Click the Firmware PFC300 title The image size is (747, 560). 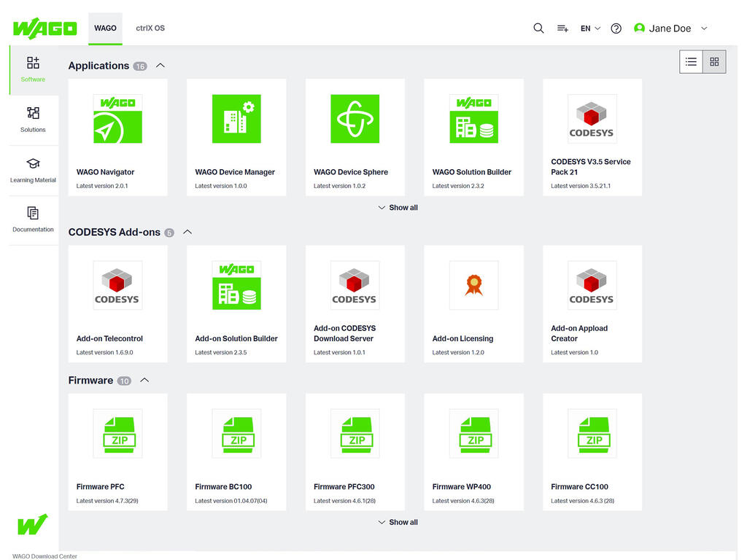pos(344,487)
